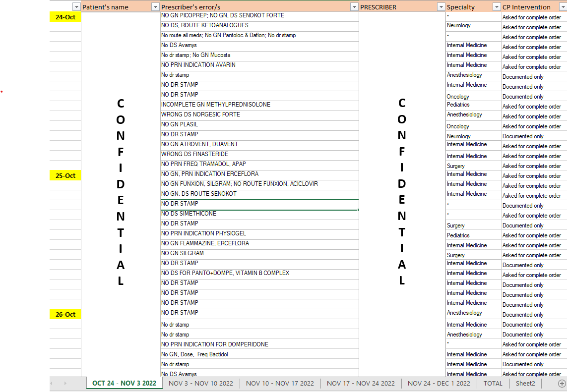Image resolution: width=567 pixels, height=392 pixels.
Task: Select Asked for complete order in FINASTERIDE row
Action: tap(534, 156)
